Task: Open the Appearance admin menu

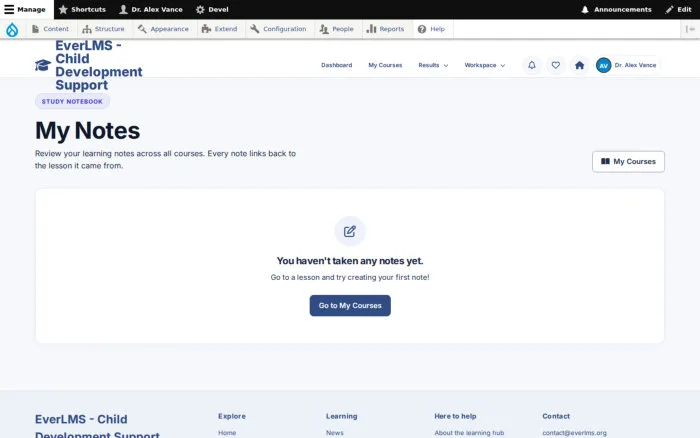Action: click(x=163, y=29)
